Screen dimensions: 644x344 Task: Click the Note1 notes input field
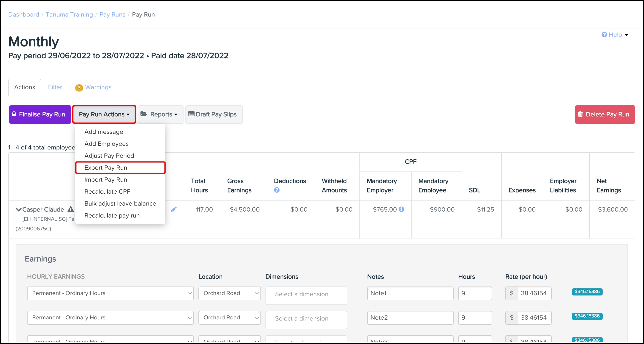[x=410, y=293]
